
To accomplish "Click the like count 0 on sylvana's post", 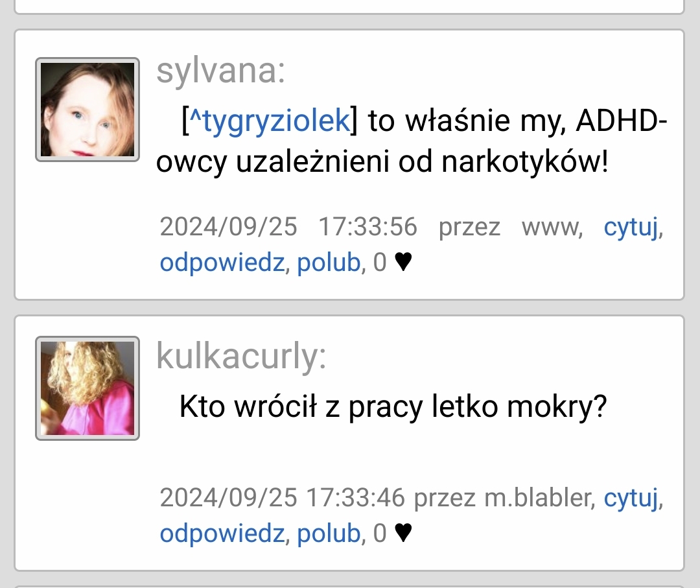I will click(379, 263).
